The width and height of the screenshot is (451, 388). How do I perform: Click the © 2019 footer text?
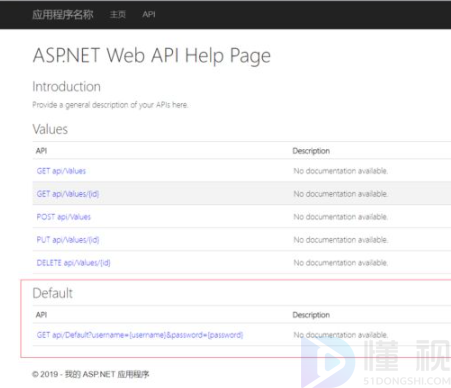pyautogui.click(x=91, y=374)
